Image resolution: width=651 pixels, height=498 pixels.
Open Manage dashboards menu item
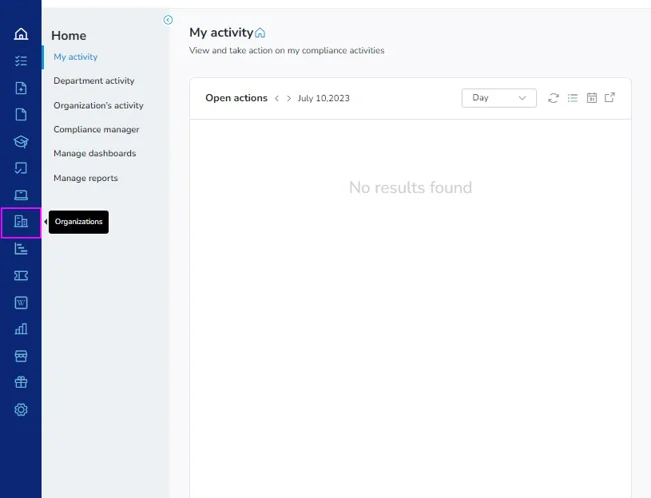pyautogui.click(x=95, y=154)
